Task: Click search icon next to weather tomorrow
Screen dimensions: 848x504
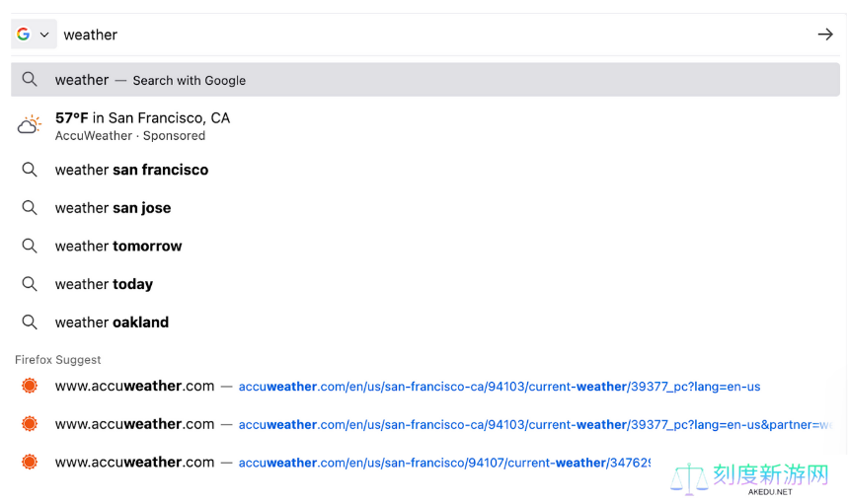Action: tap(30, 246)
